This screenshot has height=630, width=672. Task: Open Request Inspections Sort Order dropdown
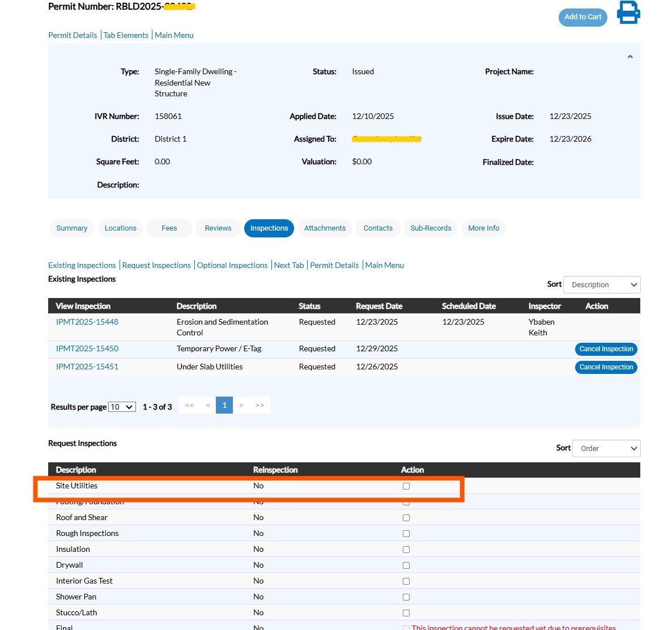click(606, 449)
